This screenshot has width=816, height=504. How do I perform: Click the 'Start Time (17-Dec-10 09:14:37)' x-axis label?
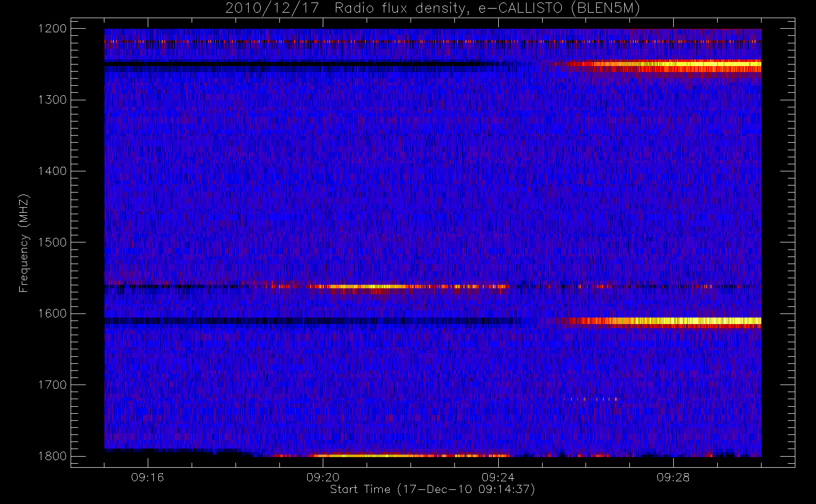[432, 489]
